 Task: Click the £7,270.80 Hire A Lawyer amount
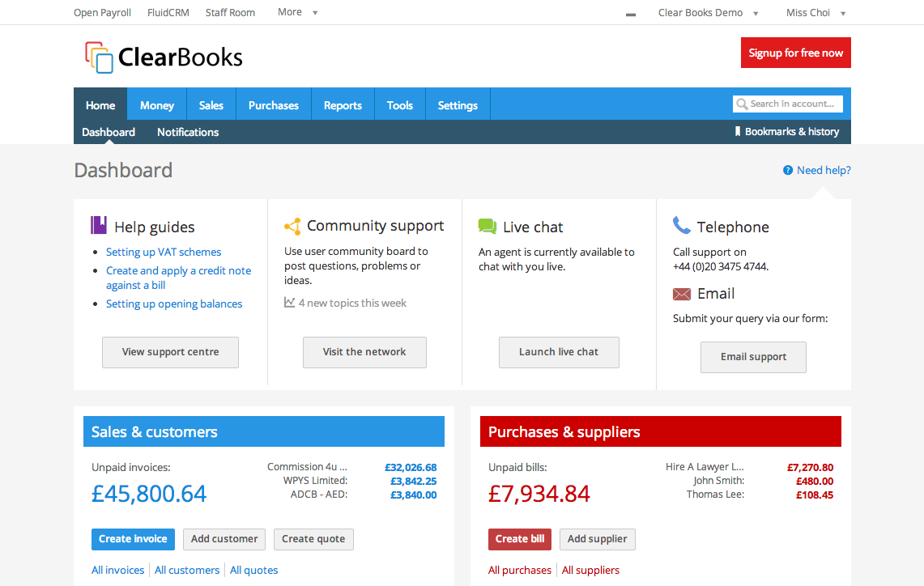click(811, 468)
